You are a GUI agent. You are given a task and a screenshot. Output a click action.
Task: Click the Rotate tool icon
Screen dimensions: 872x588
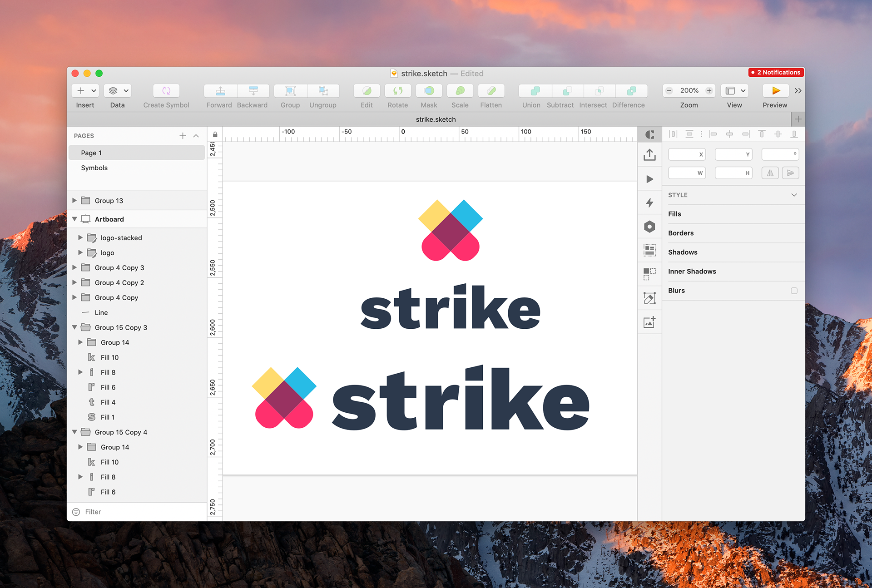click(x=398, y=91)
